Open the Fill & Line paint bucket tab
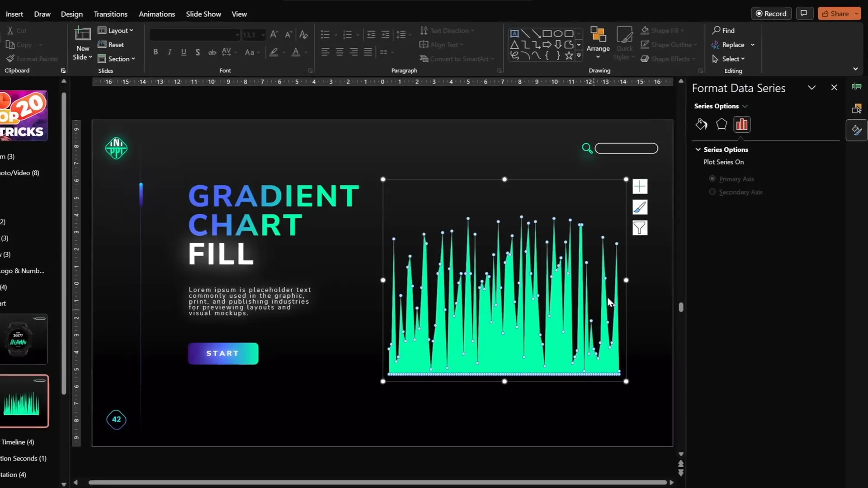This screenshot has width=868, height=488. [701, 124]
